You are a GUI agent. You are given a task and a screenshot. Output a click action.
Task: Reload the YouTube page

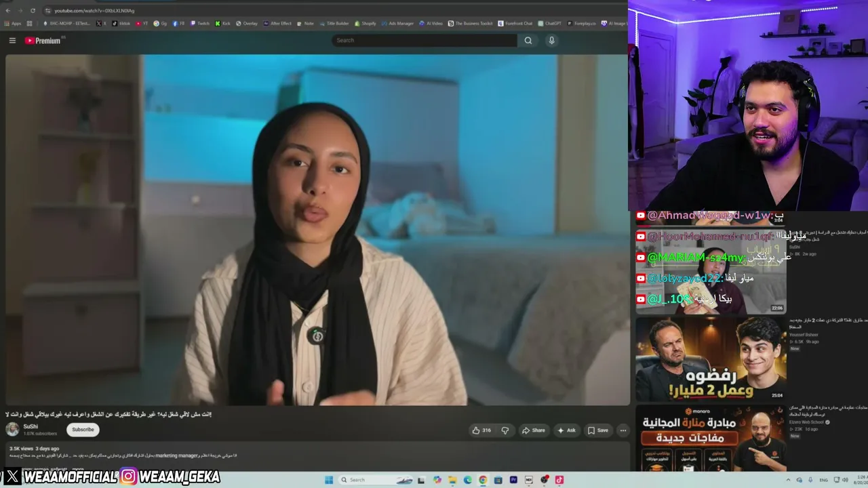[x=33, y=10]
